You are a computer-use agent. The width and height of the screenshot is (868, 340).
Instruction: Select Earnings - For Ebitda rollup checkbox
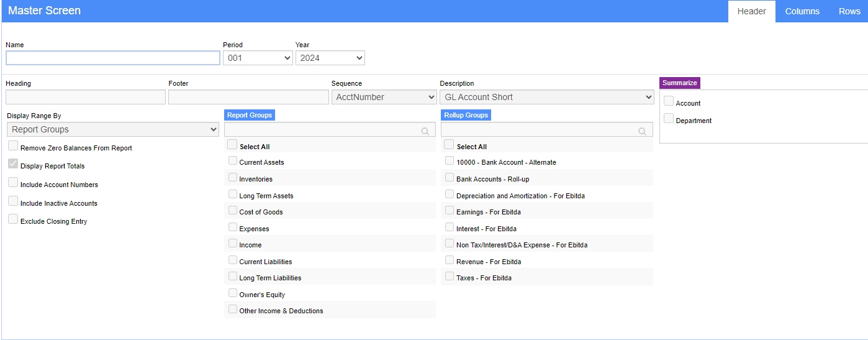[x=450, y=210]
